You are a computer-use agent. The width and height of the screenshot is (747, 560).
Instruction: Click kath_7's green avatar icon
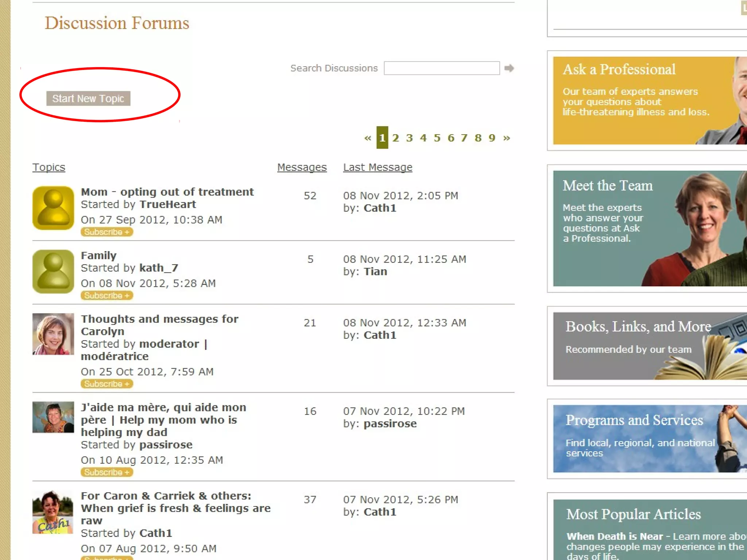53,272
